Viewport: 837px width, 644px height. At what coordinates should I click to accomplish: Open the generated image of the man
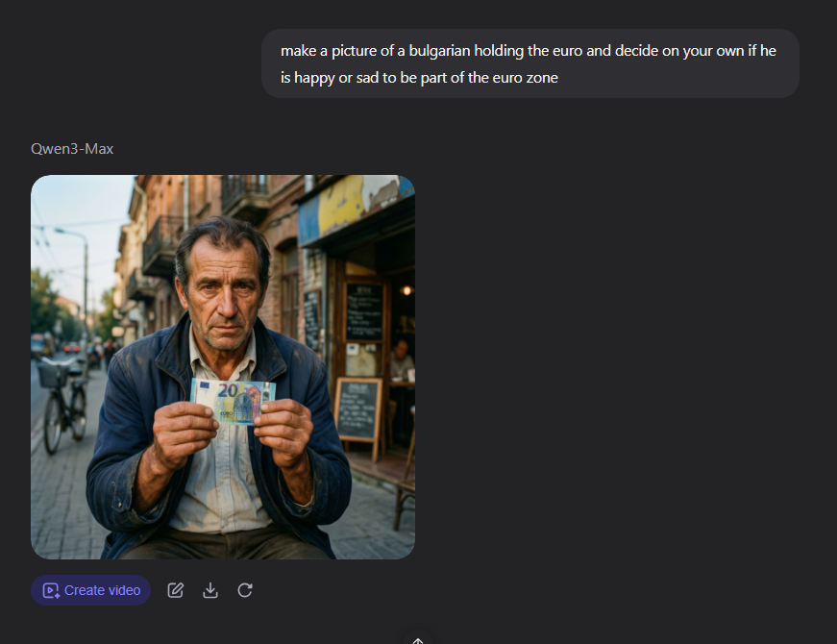[223, 367]
